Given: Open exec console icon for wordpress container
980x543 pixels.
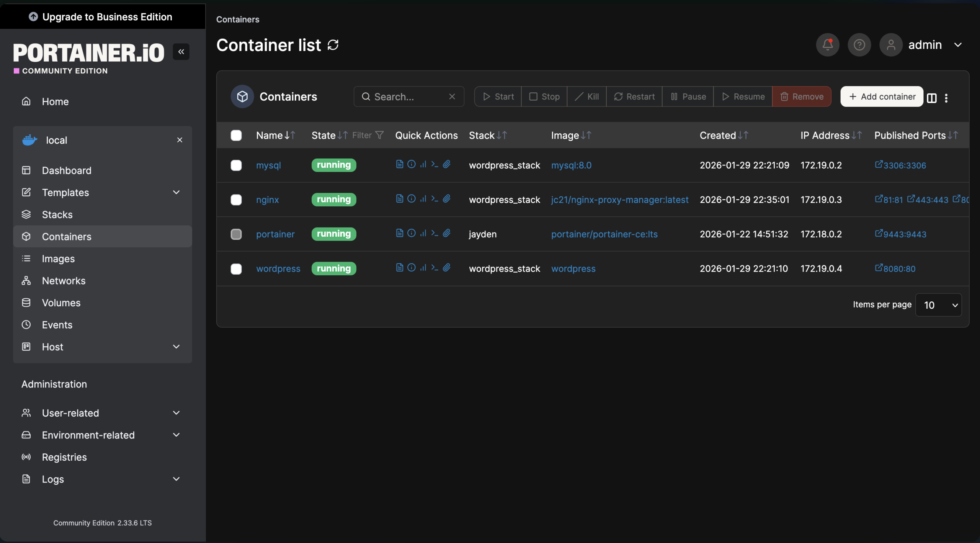Looking at the screenshot, I should click(434, 268).
